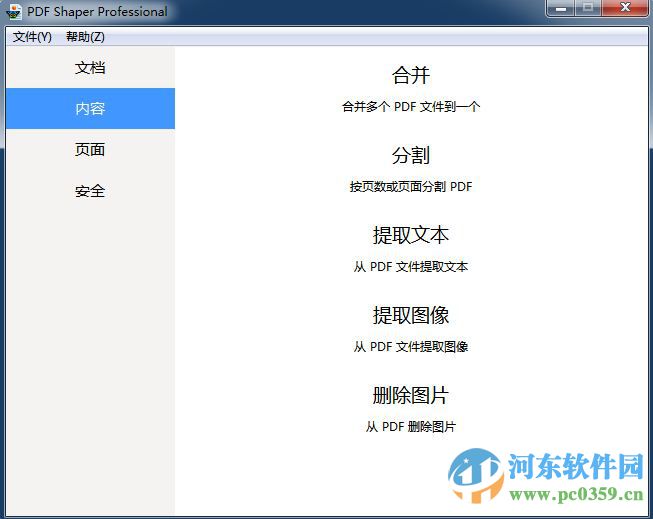Click the description 按页数或页面分割 PDF
Viewport: 653px width, 519px height.
tap(411, 186)
